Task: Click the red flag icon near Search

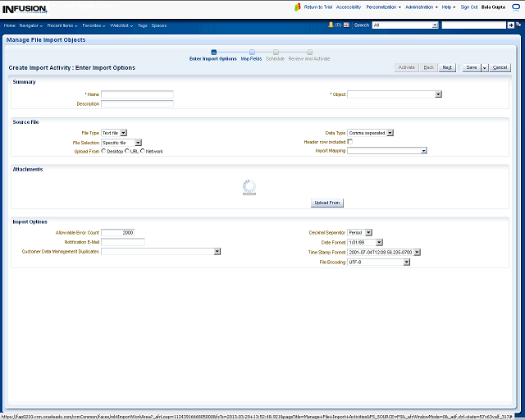Action: (349, 25)
